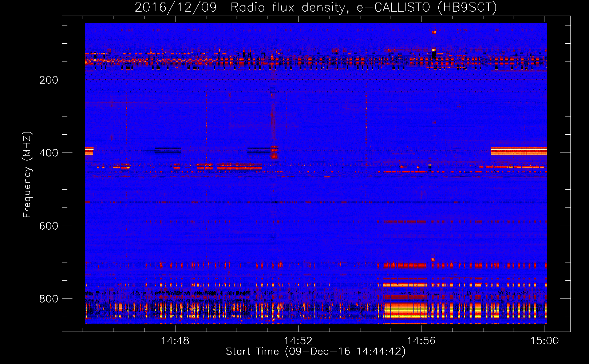The image size is (589, 364).
Task: Select the 800 frequency tick label
Action: click(49, 299)
